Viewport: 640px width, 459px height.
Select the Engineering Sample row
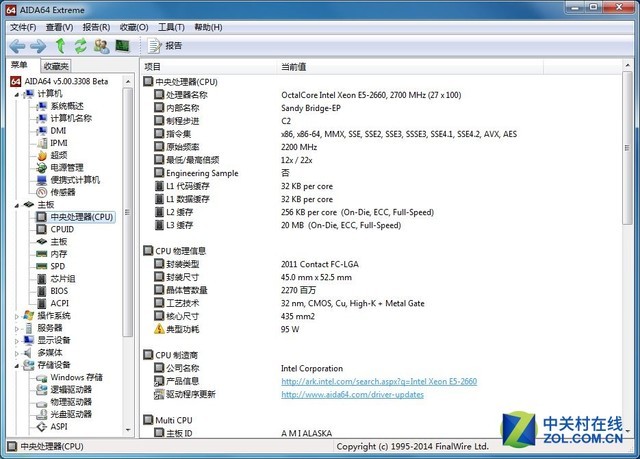[382, 173]
